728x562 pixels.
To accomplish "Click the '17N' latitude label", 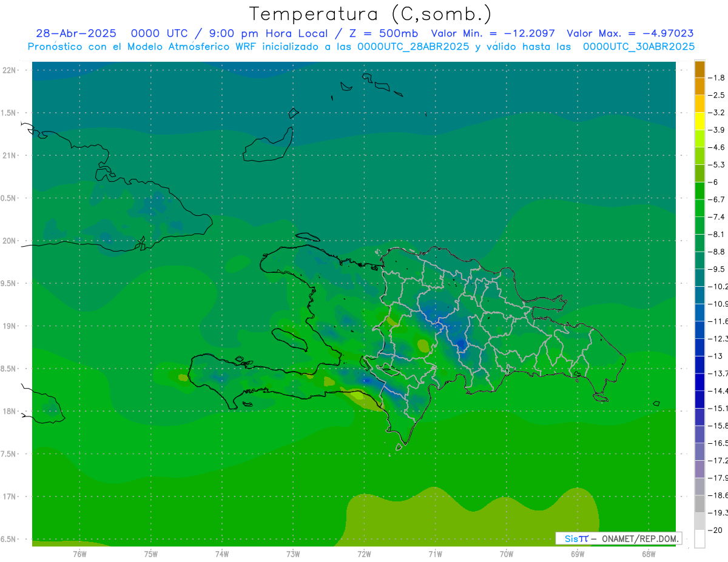I will (10, 497).
